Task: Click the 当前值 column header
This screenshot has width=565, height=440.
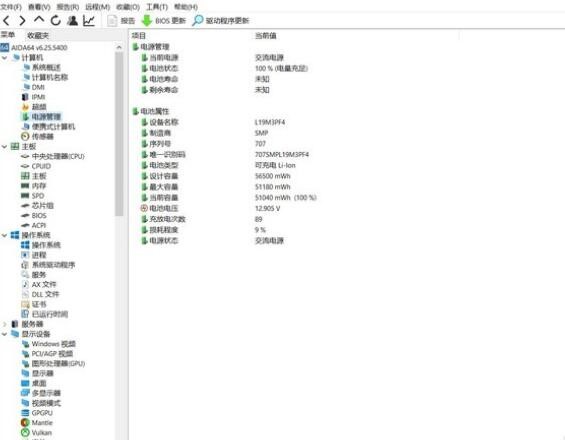Action: pyautogui.click(x=266, y=35)
